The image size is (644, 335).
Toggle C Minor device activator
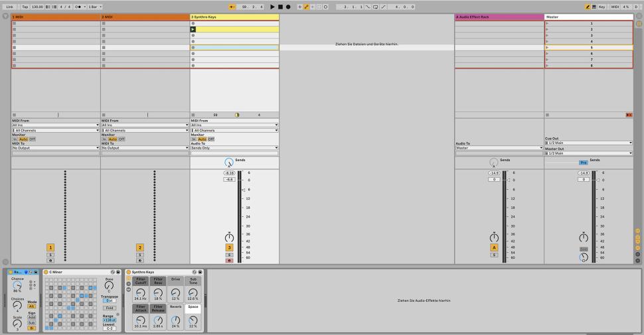click(x=46, y=272)
